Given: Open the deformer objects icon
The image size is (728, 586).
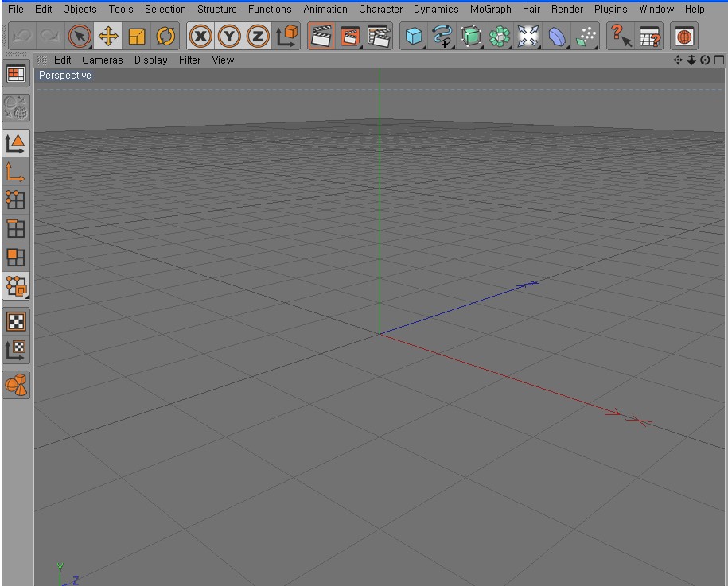Looking at the screenshot, I should tap(557, 36).
